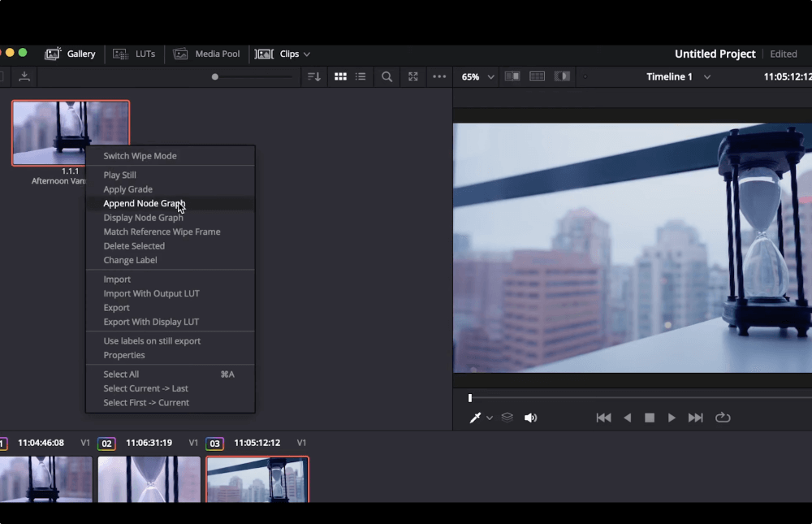Toggle Use labels on still export
Viewport: 812px width, 524px height.
171,341
